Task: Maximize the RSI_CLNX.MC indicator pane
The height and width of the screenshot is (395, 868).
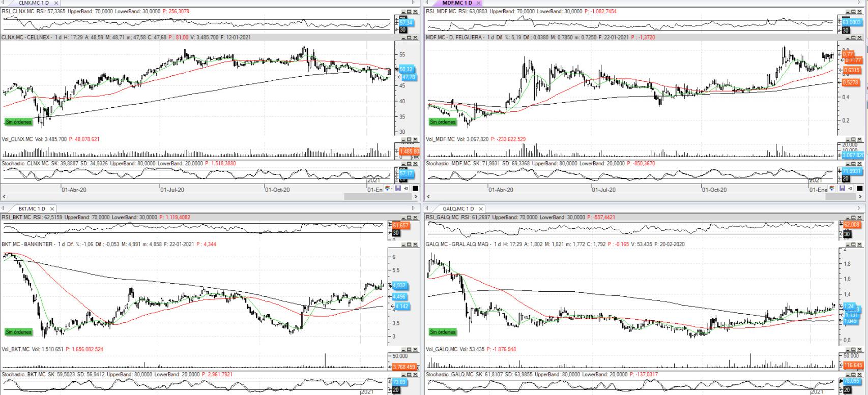Action: (409, 11)
